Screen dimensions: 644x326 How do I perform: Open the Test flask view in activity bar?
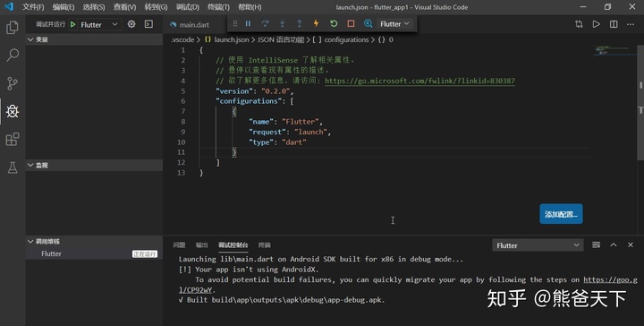pos(13,167)
